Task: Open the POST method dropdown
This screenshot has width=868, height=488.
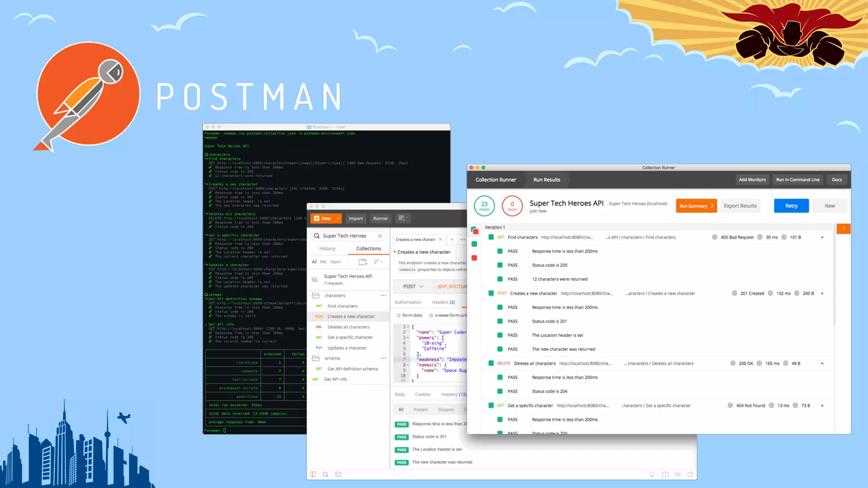Action: click(413, 286)
